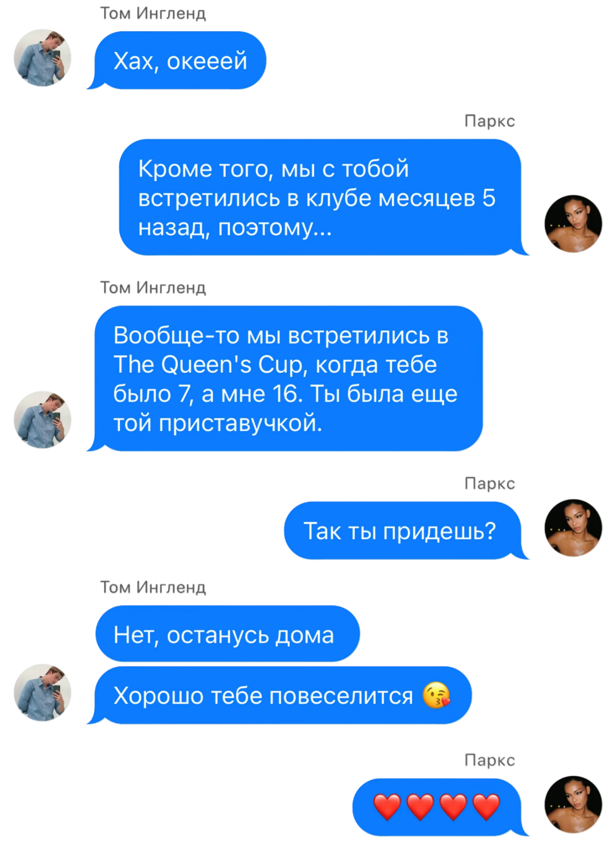Click the last red heart emoji

coord(486,807)
